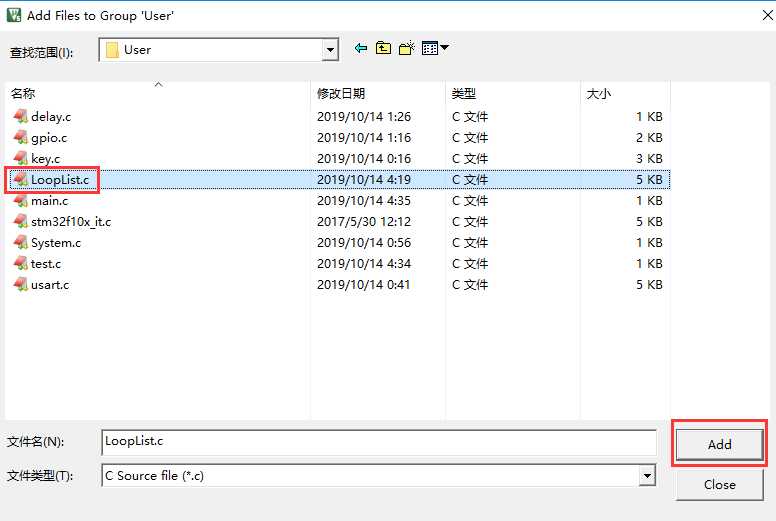Select the test.c file name
Screen dimensions: 776x521
coord(46,264)
